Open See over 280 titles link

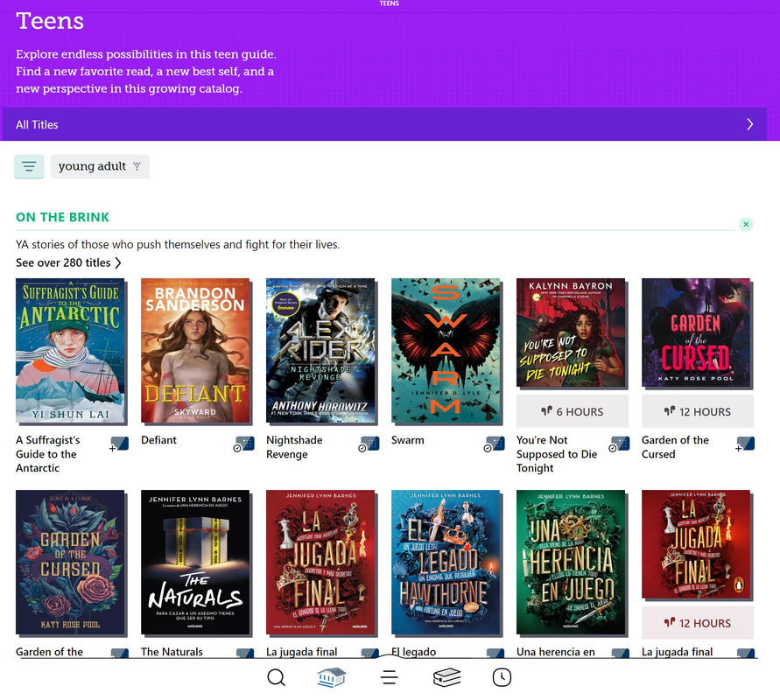[x=68, y=262]
